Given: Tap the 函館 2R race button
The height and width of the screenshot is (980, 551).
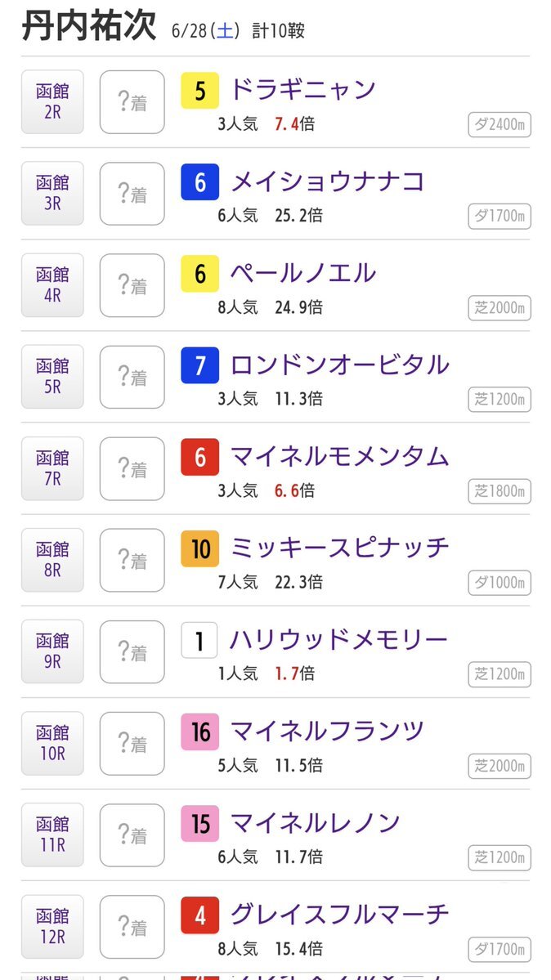Looking at the screenshot, I should (52, 102).
